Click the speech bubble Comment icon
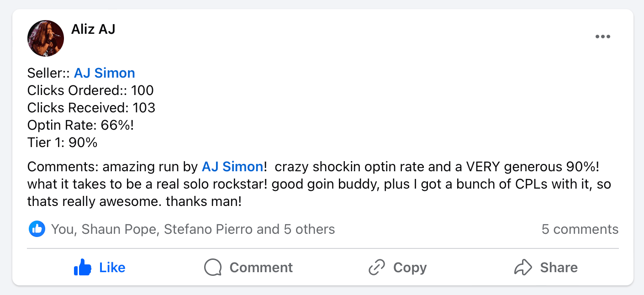The image size is (644, 295). (213, 267)
